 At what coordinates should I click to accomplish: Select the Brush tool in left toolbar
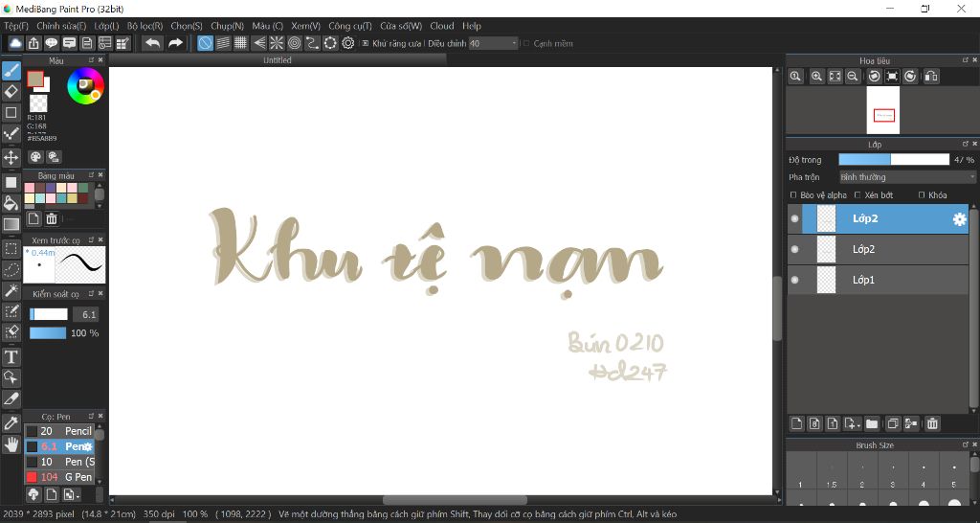(11, 71)
